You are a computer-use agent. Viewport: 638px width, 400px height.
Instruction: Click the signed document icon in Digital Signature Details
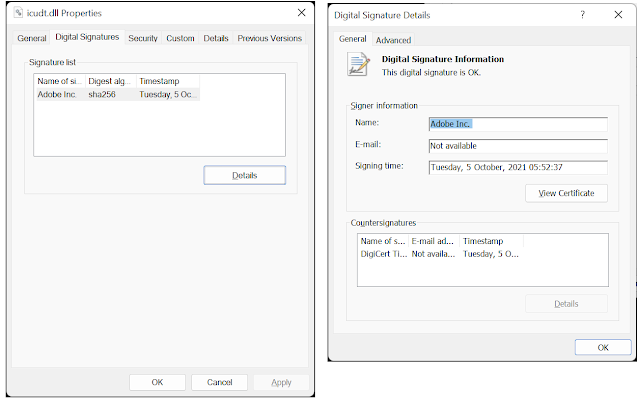358,64
